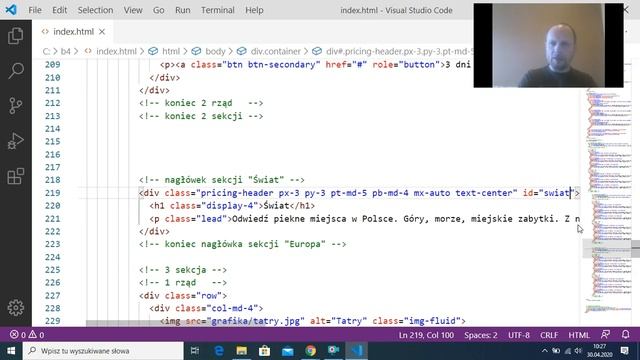Click the VS Code logo icon
Screen dimensions: 640x360
(11, 10)
